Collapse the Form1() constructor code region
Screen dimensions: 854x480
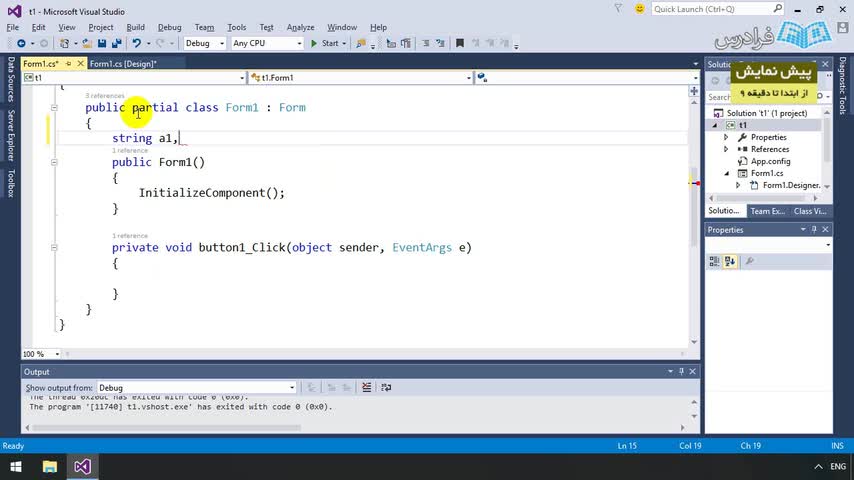click(54, 162)
